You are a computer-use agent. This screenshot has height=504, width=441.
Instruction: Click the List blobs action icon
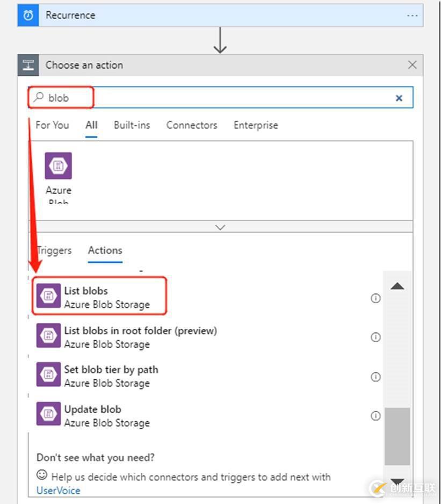pos(48,296)
